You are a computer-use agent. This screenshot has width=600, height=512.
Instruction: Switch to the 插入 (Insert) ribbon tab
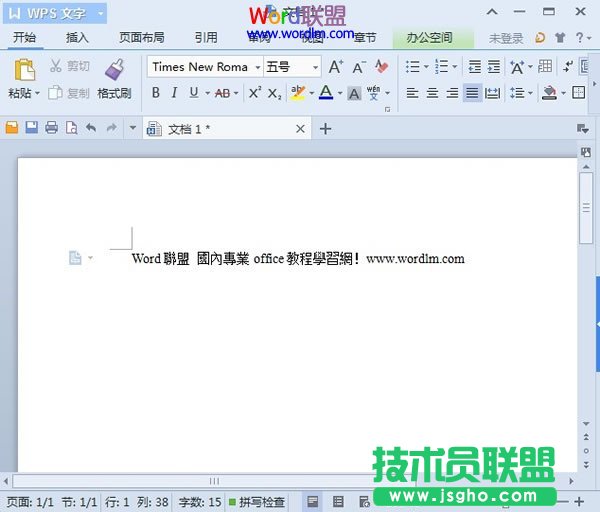click(77, 38)
